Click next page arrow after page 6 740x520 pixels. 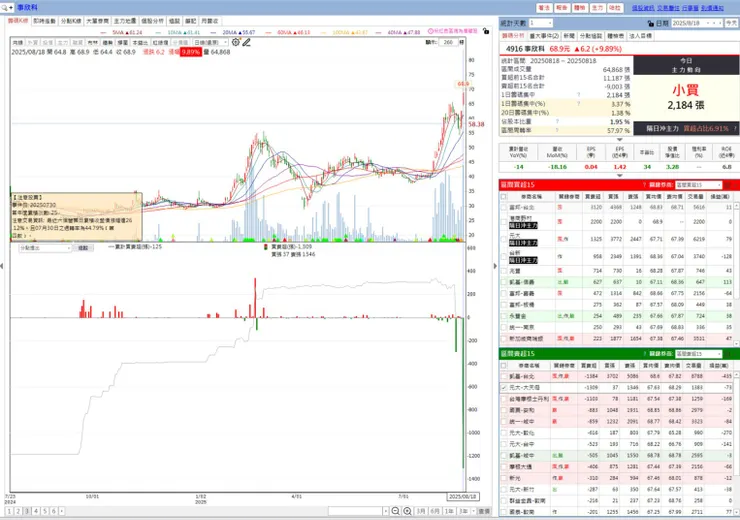[x=62, y=511]
